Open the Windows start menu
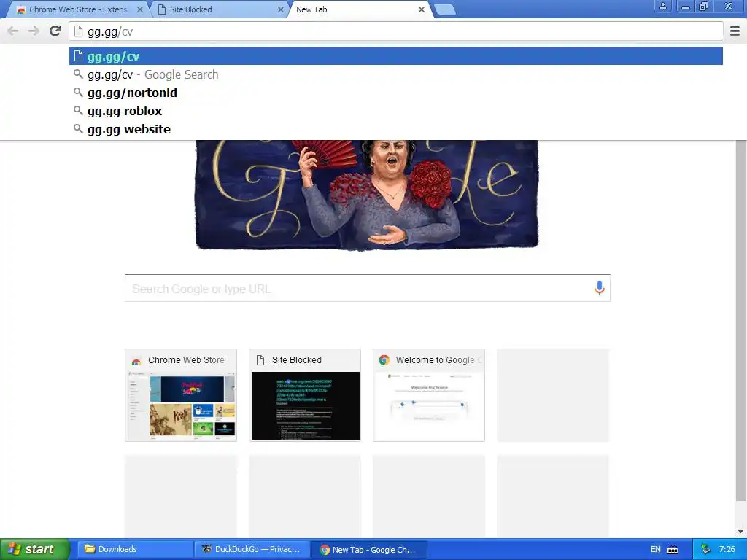 click(35, 550)
